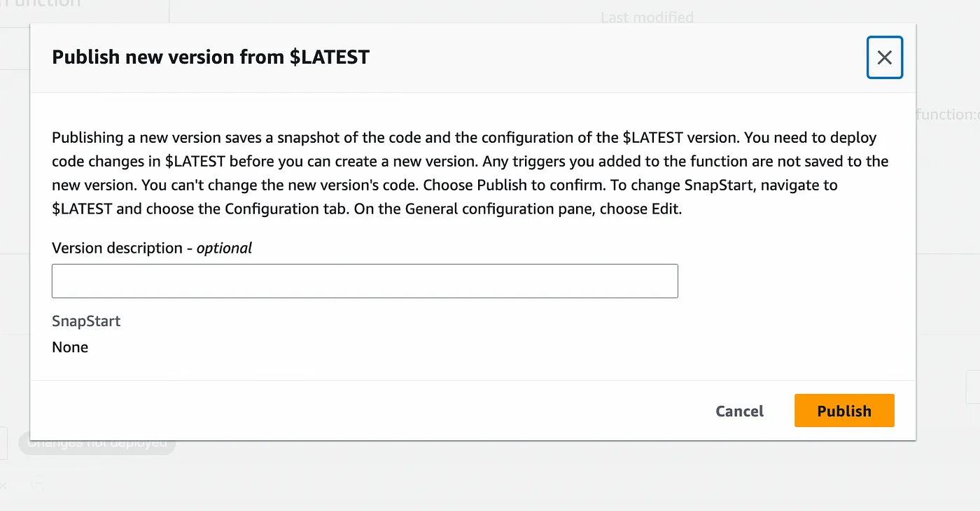
Task: Click the "Publish new version from $LATEST" title
Action: [x=211, y=57]
